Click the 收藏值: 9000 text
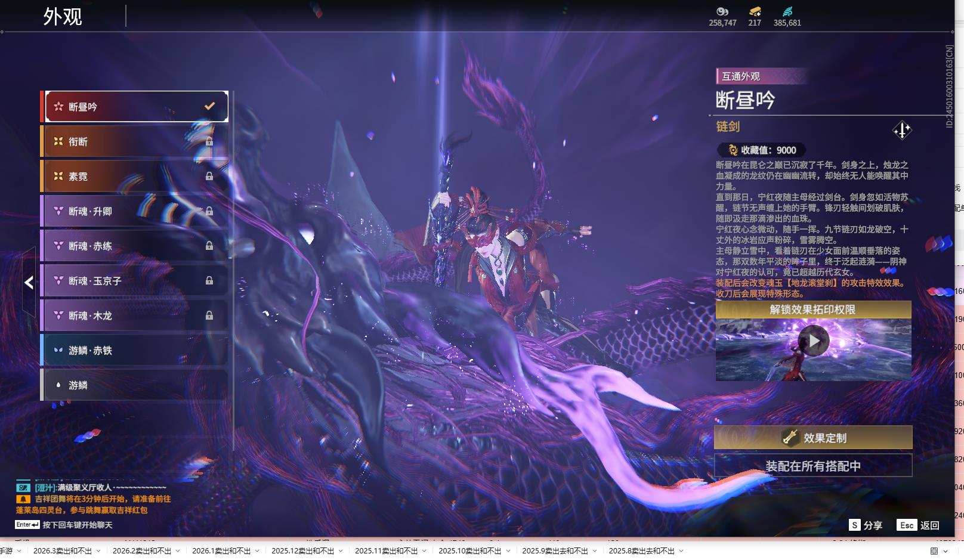 click(x=768, y=150)
